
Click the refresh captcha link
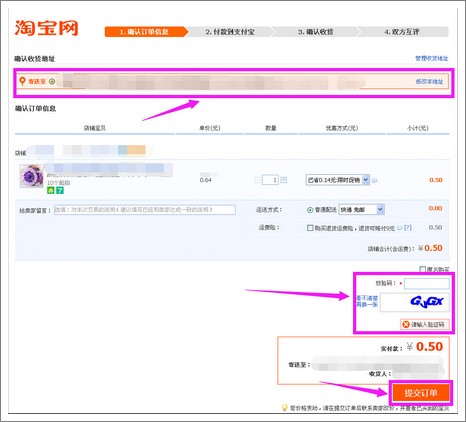click(x=367, y=301)
